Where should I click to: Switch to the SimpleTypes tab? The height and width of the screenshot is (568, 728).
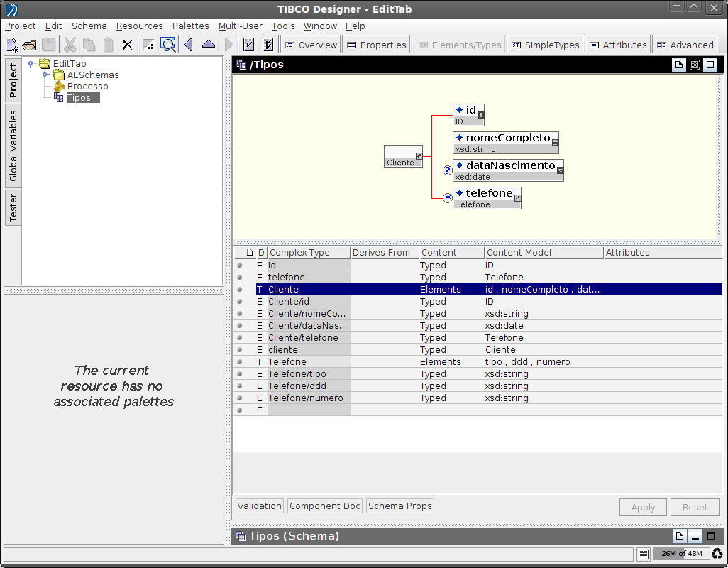pos(545,45)
